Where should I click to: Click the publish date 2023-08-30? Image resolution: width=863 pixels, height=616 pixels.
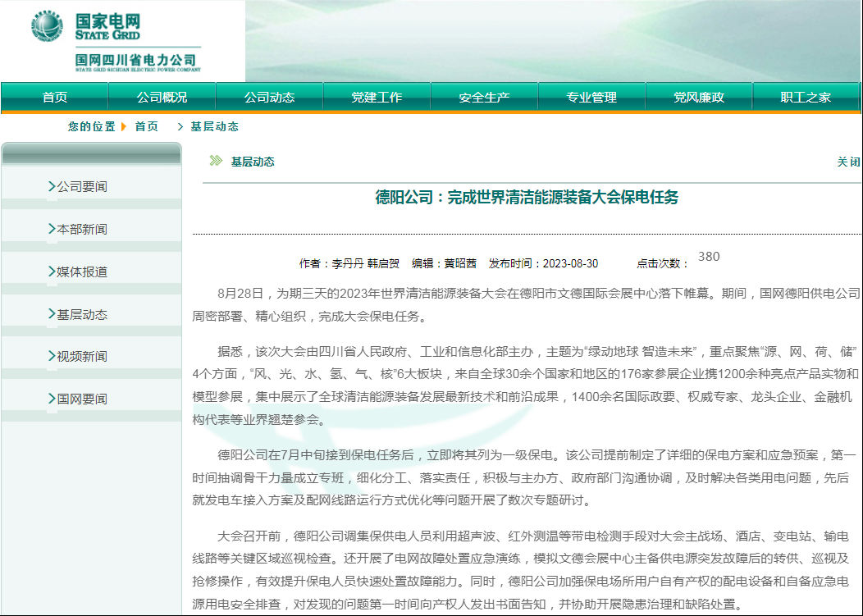(570, 263)
